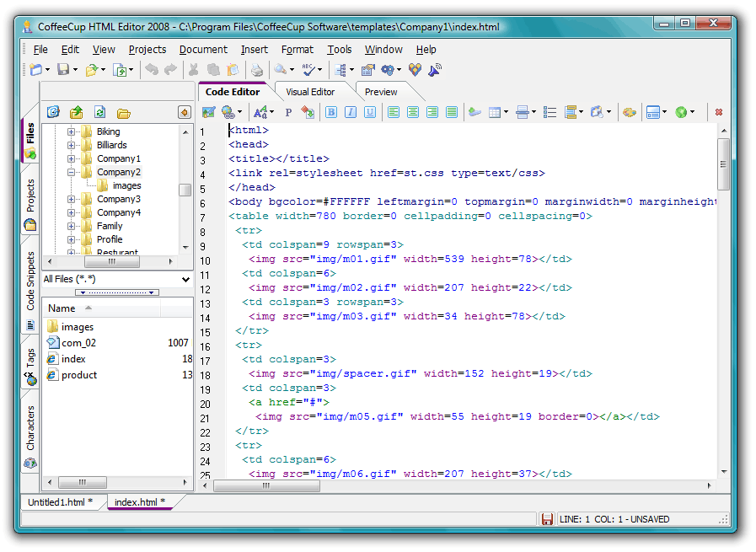The image size is (756, 552).
Task: Click the collapse panel left-arrow button
Action: (x=185, y=113)
